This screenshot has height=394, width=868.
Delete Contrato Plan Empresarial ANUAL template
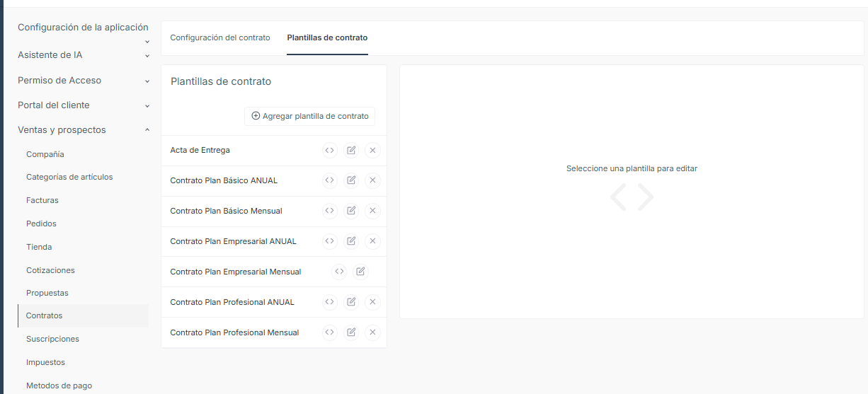(x=372, y=241)
